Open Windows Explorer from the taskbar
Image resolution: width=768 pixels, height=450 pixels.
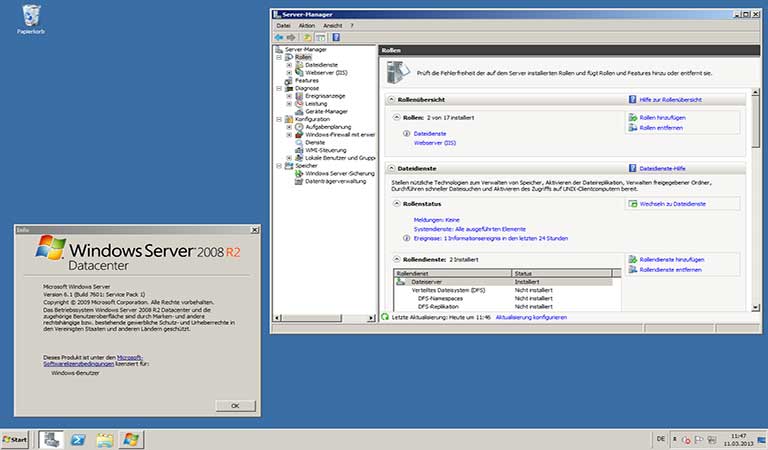104,439
